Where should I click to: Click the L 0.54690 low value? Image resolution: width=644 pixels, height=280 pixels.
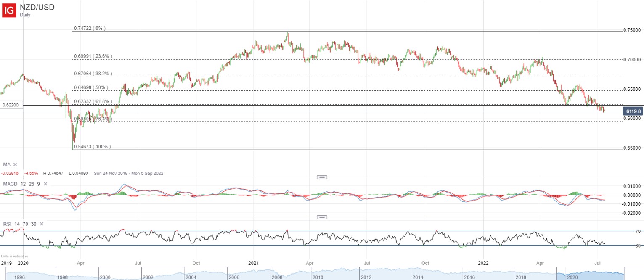pos(80,173)
